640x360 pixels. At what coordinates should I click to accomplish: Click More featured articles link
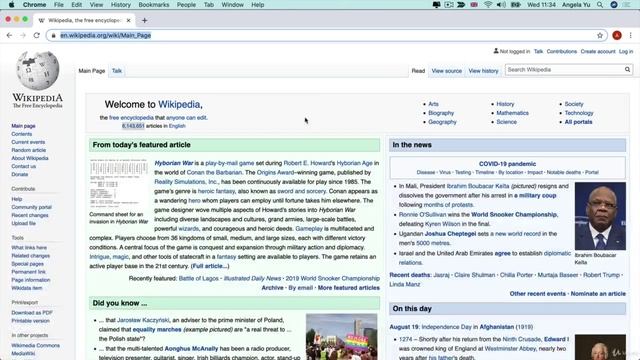(x=349, y=288)
